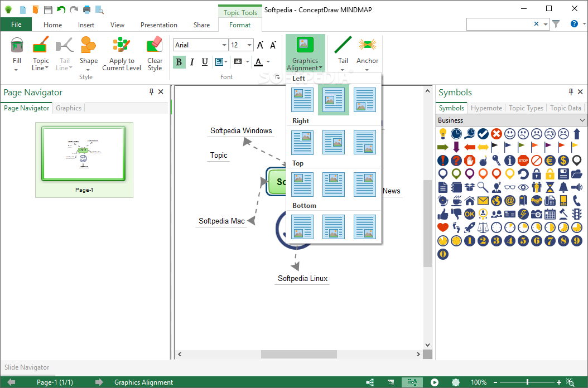Select Left alignment with centered image

[334, 100]
